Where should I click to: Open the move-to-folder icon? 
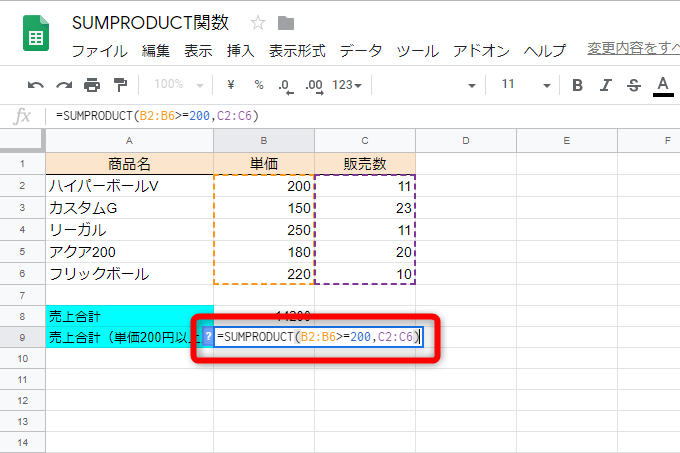[286, 23]
